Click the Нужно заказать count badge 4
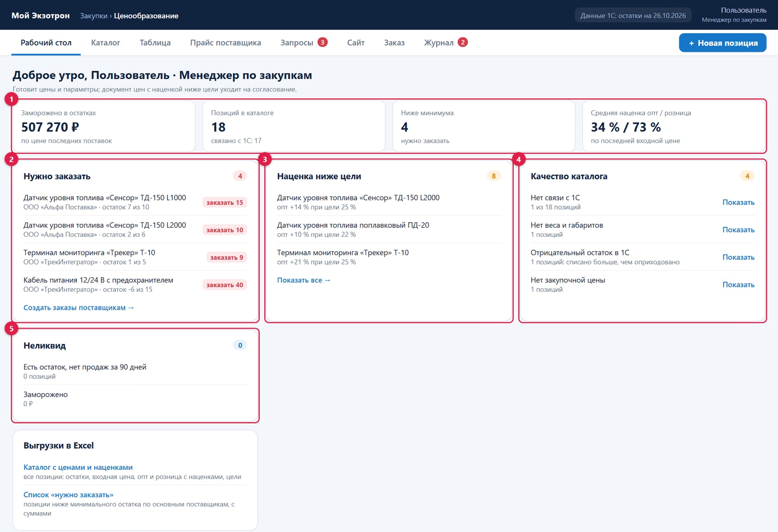This screenshot has height=532, width=778. 240,176
